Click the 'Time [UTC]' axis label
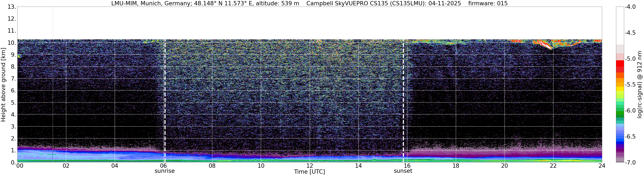This screenshot has height=176, width=644. point(310,172)
